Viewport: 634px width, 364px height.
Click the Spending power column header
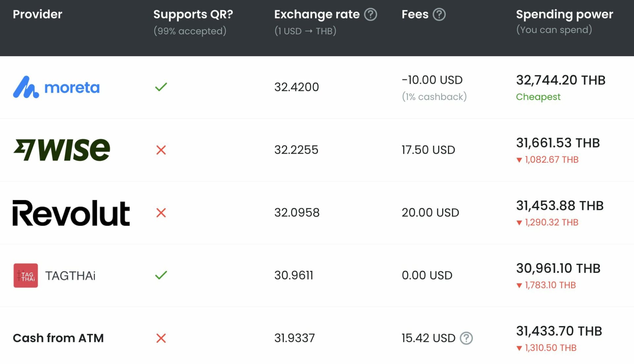click(x=564, y=14)
